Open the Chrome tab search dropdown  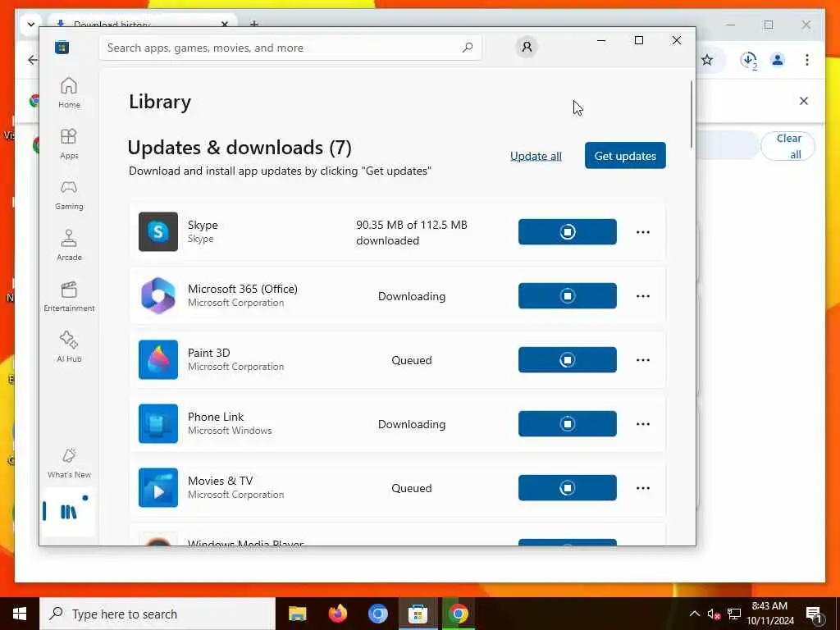click(x=30, y=25)
